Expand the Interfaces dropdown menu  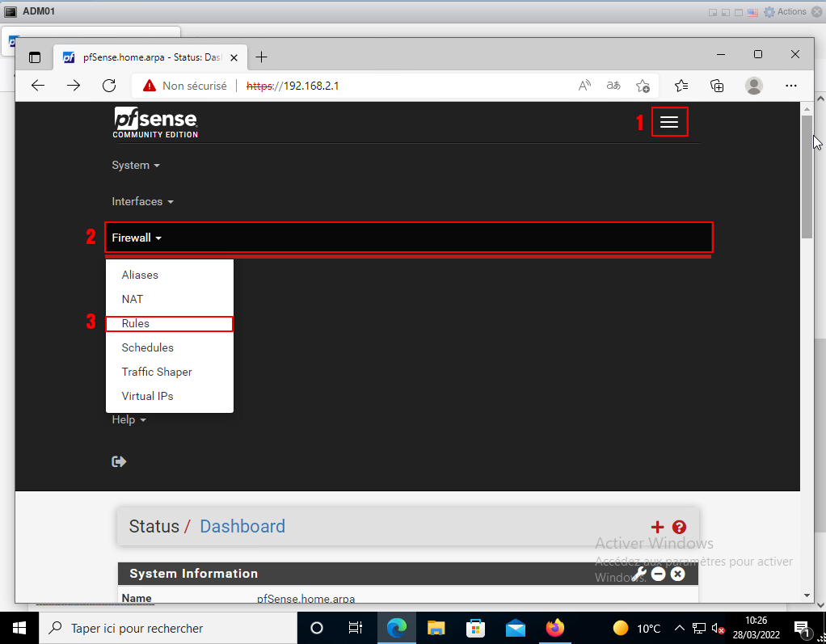142,202
